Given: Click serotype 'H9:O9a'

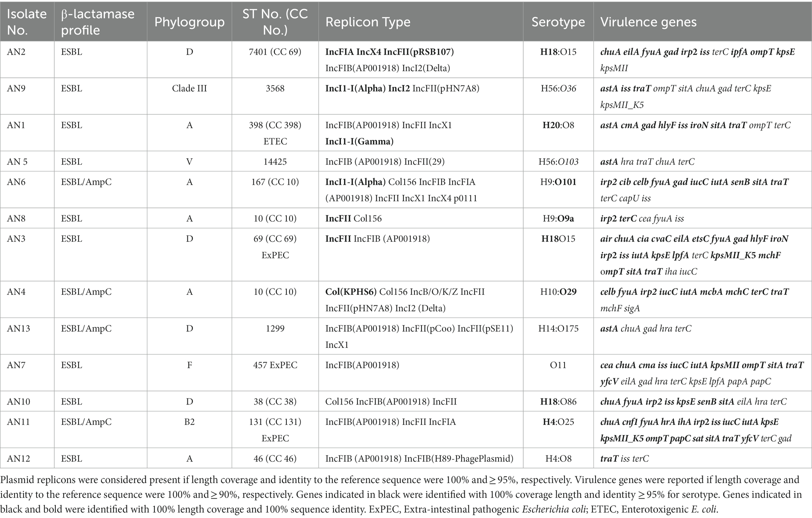Looking at the screenshot, I should pos(558,218).
